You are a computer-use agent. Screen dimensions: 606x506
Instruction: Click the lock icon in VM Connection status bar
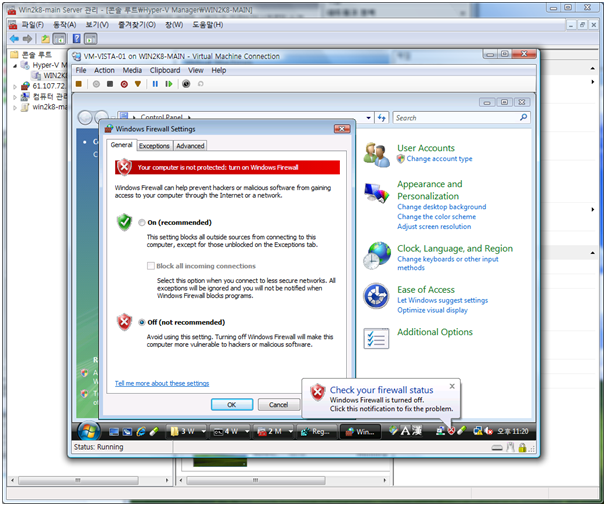tap(522, 448)
